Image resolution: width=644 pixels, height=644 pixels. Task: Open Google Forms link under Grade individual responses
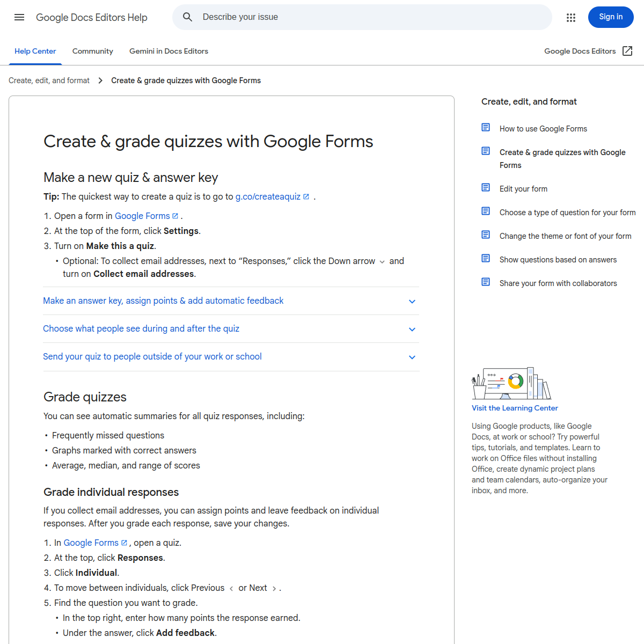[x=91, y=543]
